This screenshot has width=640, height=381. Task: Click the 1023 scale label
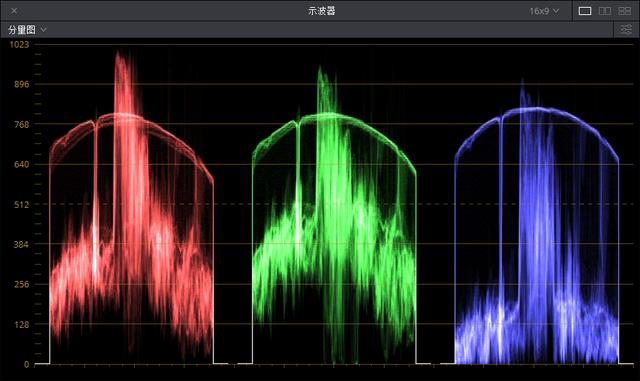(x=19, y=44)
